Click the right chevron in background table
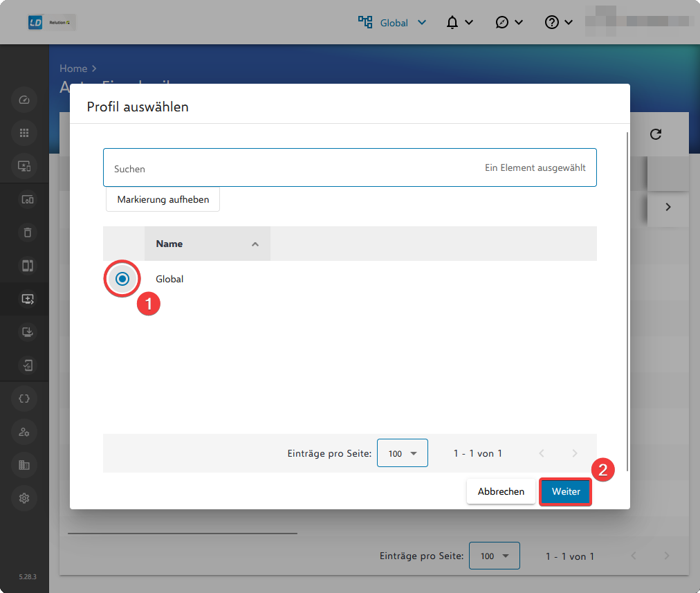Screen dimensions: 700x593 (x=668, y=207)
